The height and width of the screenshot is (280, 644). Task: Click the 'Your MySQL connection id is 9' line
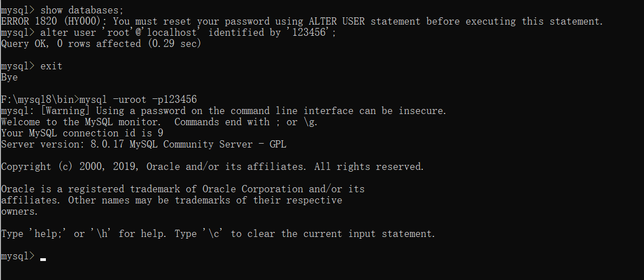point(82,133)
